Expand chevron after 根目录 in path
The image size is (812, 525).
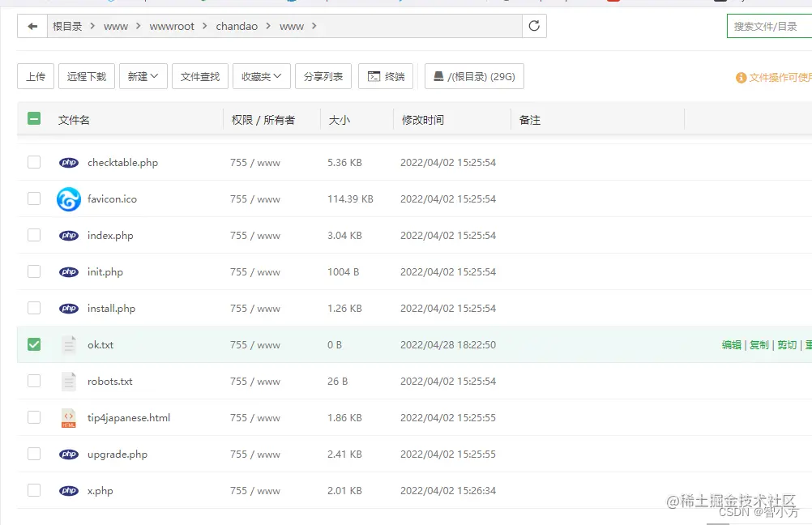[92, 26]
